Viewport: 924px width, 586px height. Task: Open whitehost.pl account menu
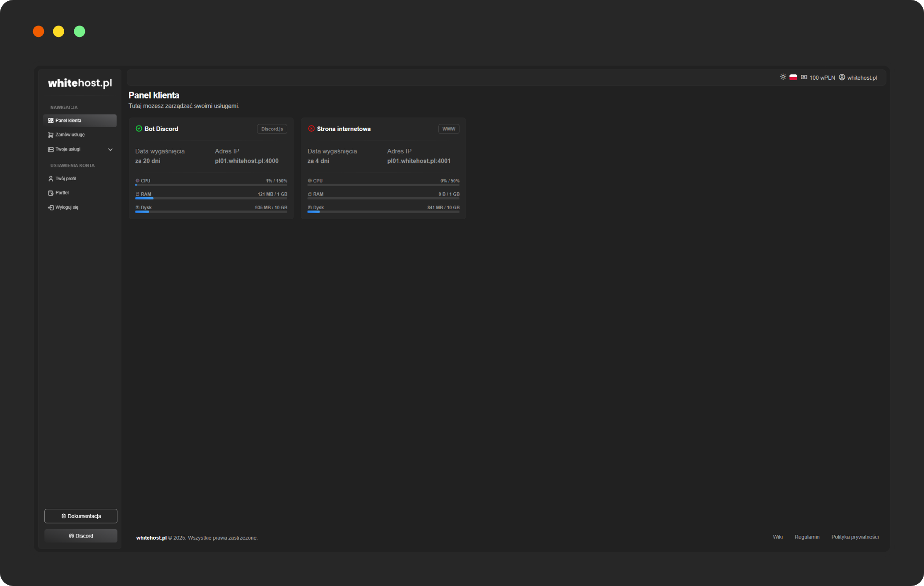click(x=862, y=77)
